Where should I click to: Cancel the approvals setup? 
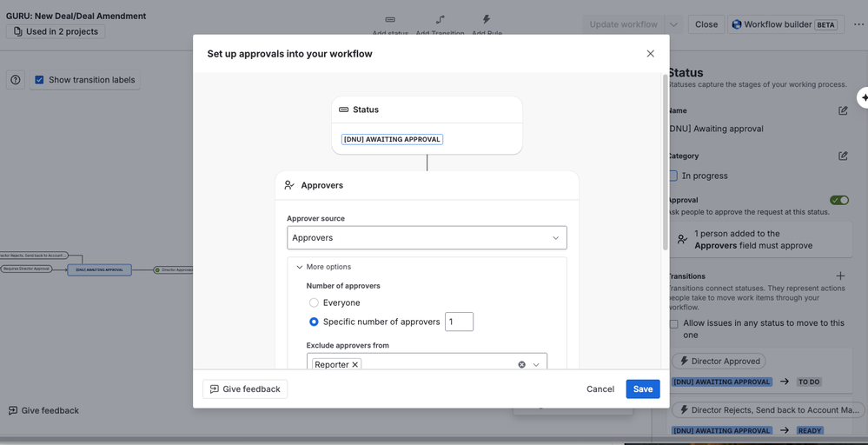click(600, 389)
